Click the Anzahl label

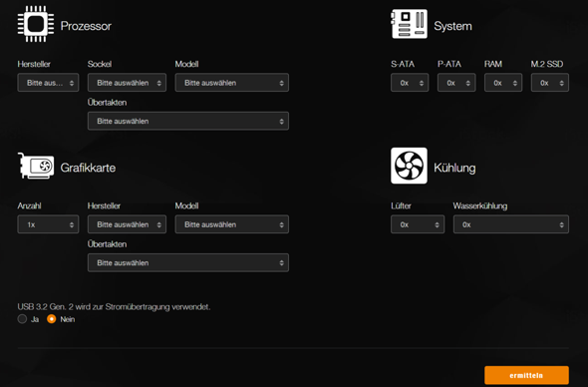(29, 205)
